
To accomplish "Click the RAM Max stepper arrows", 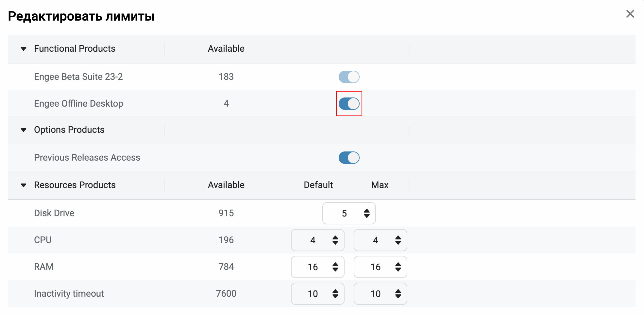I will pos(398,267).
